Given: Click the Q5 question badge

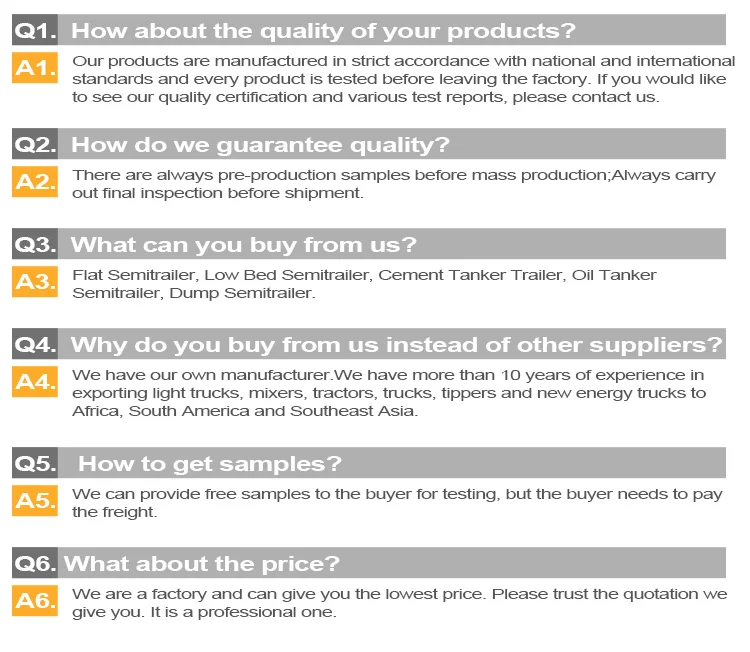Looking at the screenshot, I should [x=35, y=463].
